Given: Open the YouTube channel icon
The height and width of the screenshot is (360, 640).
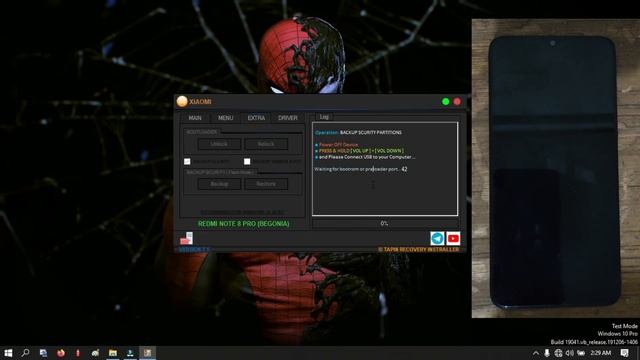Looking at the screenshot, I should pos(453,238).
